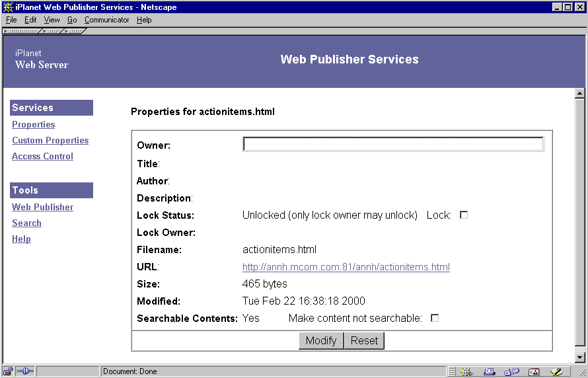Follow the actionitems.html URL link
This screenshot has width=588, height=378.
[x=346, y=267]
